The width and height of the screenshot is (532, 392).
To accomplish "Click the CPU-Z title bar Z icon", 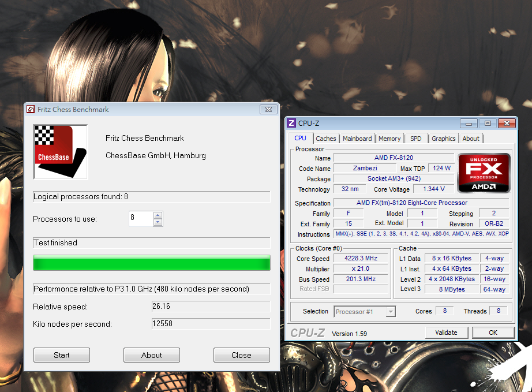I will (291, 123).
